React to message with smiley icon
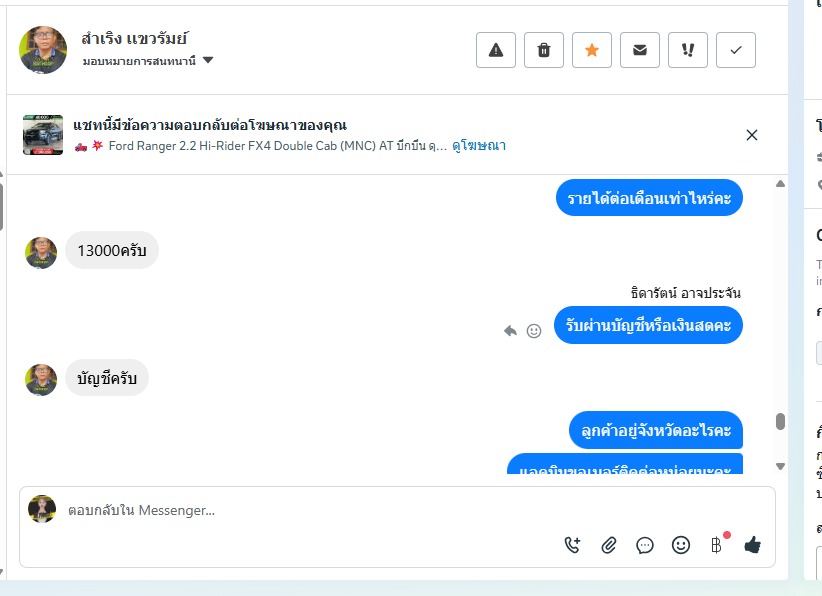822x596 pixels. pyautogui.click(x=534, y=331)
